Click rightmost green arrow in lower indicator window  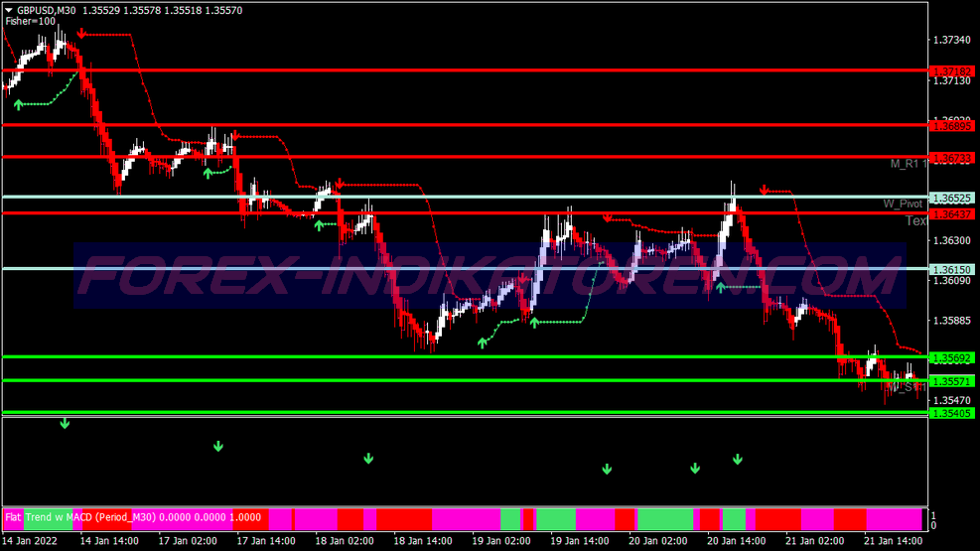(x=738, y=459)
